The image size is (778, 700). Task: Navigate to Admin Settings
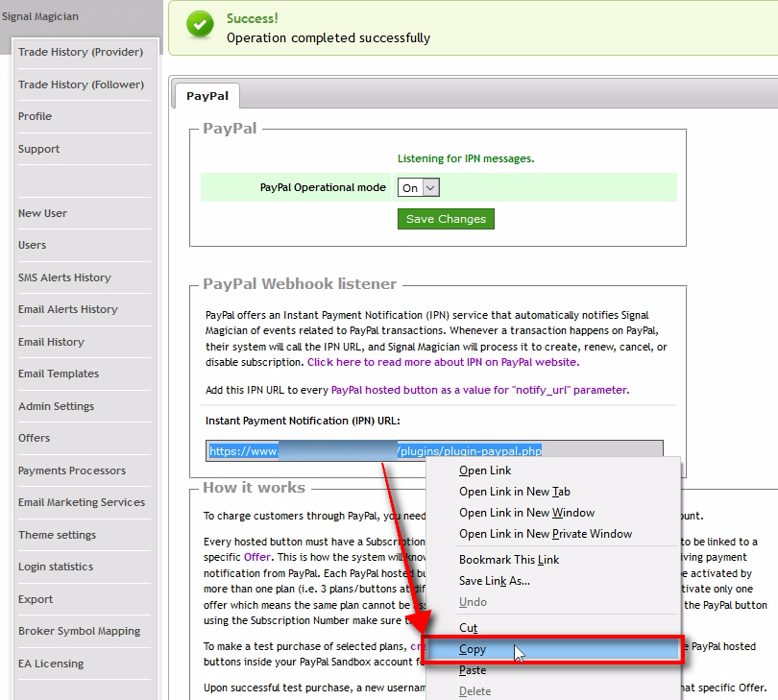(56, 406)
